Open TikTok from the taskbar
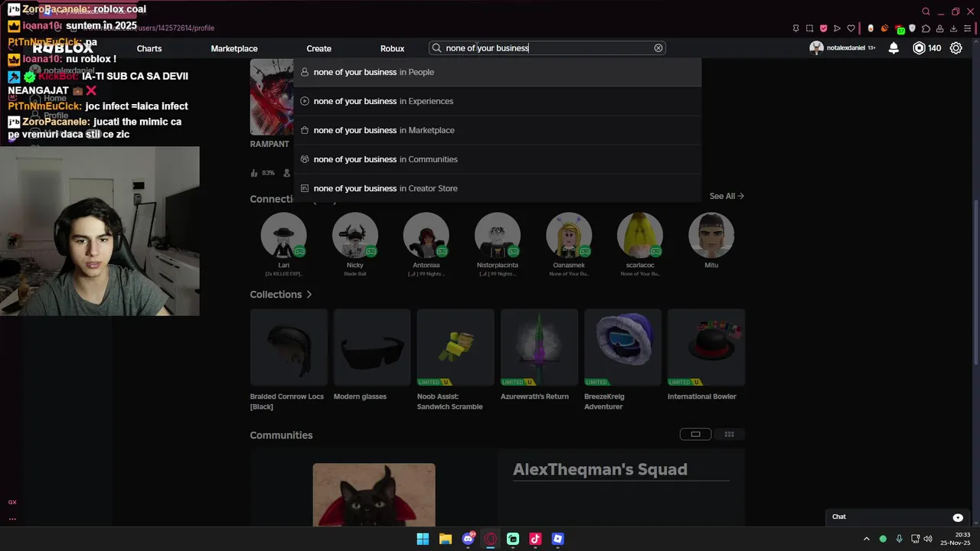Viewport: 980px width, 551px height. (535, 539)
